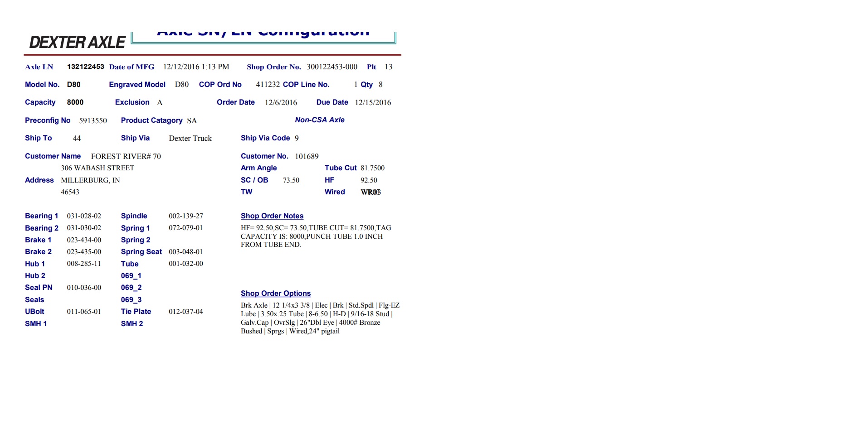Screen dimensions: 868x424
Task: Click the Preconfig No value 5913550
Action: pyautogui.click(x=93, y=120)
